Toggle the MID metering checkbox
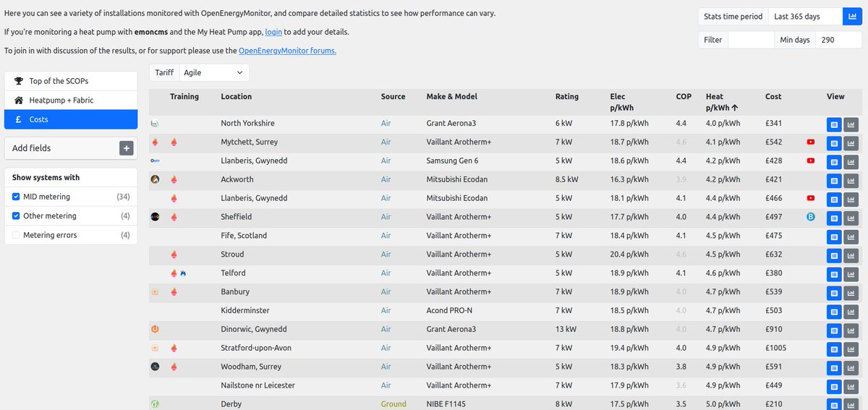The width and height of the screenshot is (868, 410). point(17,197)
